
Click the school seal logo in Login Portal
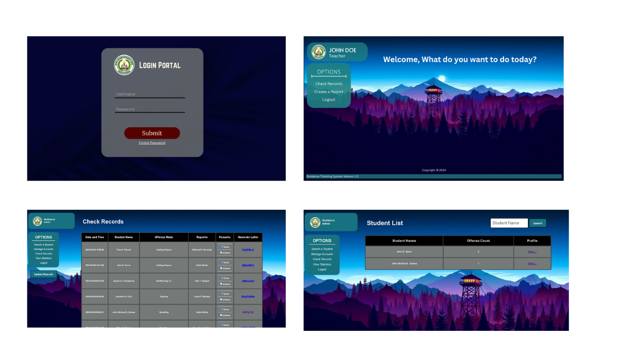tap(124, 65)
